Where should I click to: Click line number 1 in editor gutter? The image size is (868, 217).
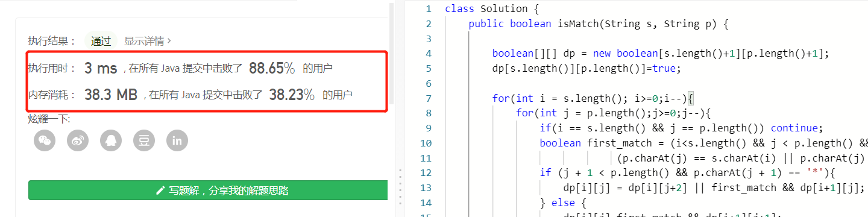(428, 9)
